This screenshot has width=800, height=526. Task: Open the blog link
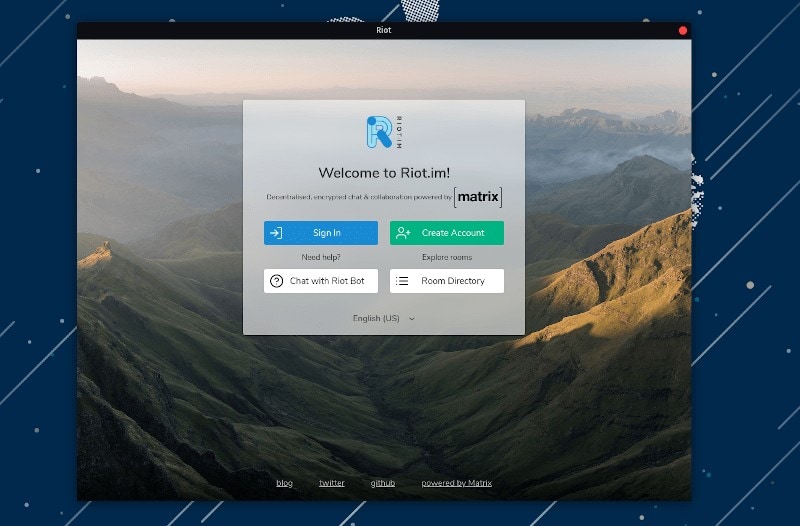click(x=284, y=483)
